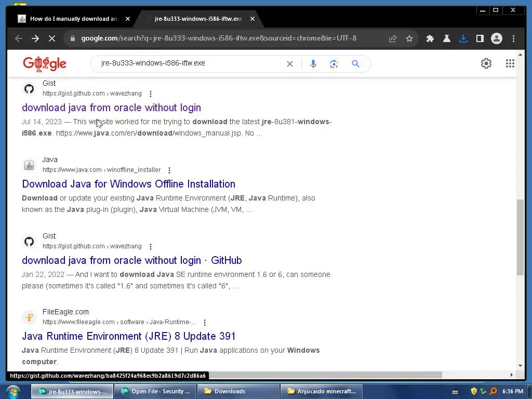Open the Downloads folder taskbar button
The width and height of the screenshot is (532, 399).
pos(238,391)
